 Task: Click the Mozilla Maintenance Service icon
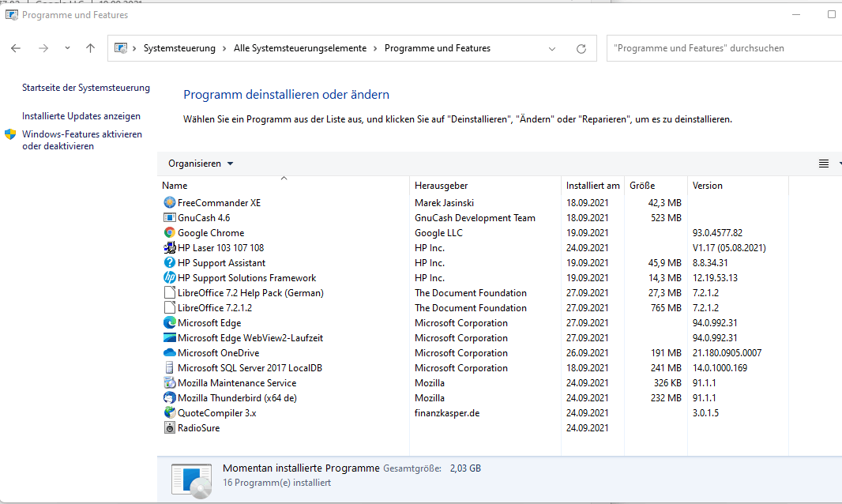coord(170,383)
